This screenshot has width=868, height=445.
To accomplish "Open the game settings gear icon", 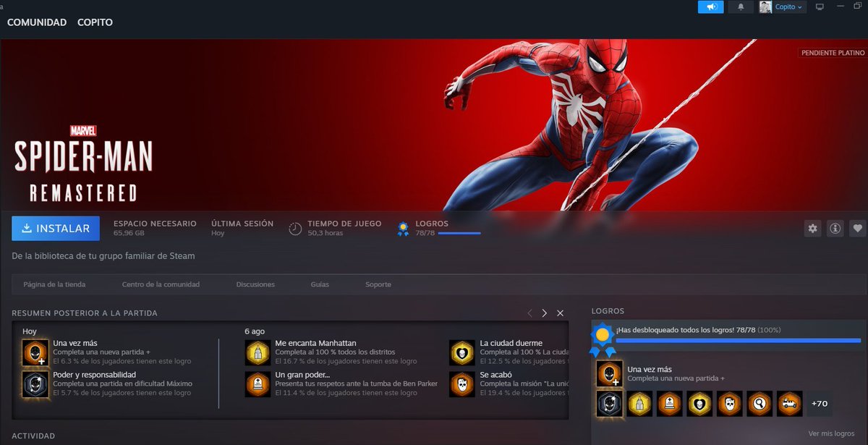I will point(813,228).
